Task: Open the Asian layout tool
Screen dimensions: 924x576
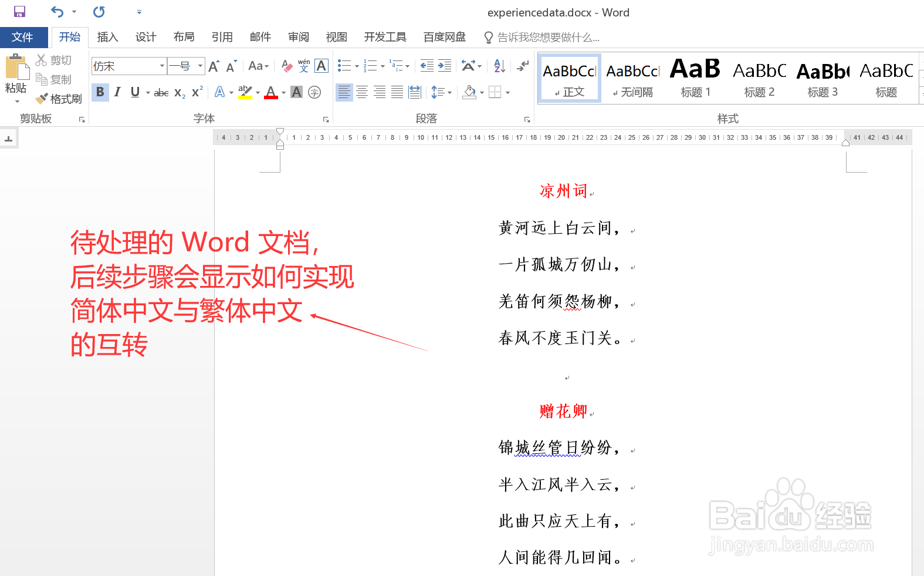Action: click(x=471, y=66)
